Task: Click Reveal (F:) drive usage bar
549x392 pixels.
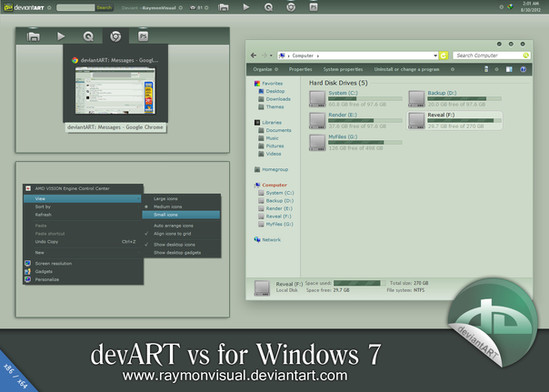Action: click(x=464, y=120)
